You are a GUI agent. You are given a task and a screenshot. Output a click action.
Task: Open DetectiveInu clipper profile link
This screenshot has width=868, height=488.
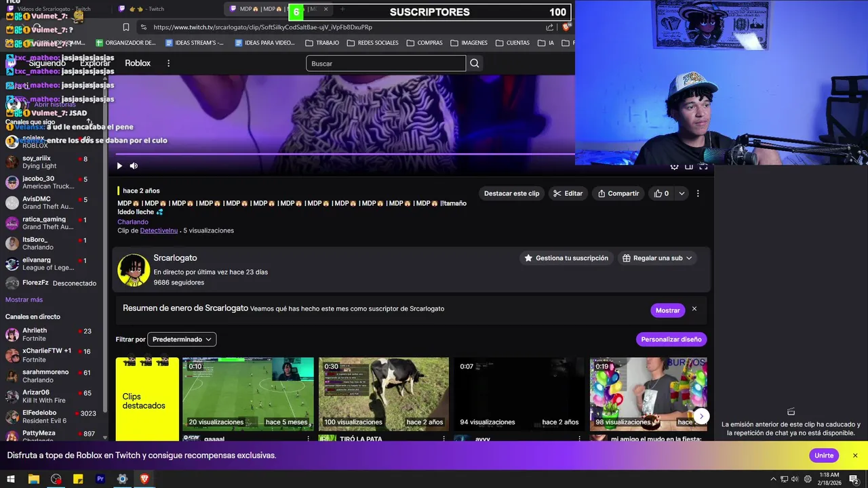click(x=159, y=230)
